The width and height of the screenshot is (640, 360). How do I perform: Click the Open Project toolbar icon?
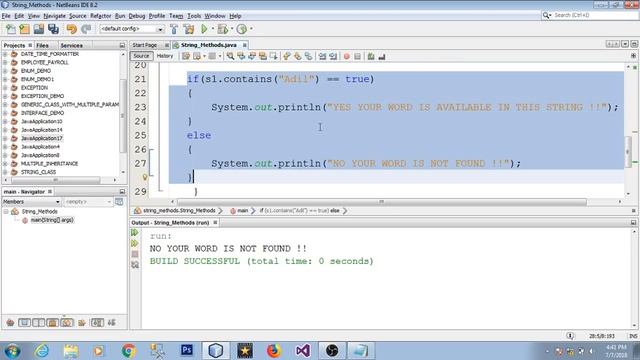click(39, 29)
